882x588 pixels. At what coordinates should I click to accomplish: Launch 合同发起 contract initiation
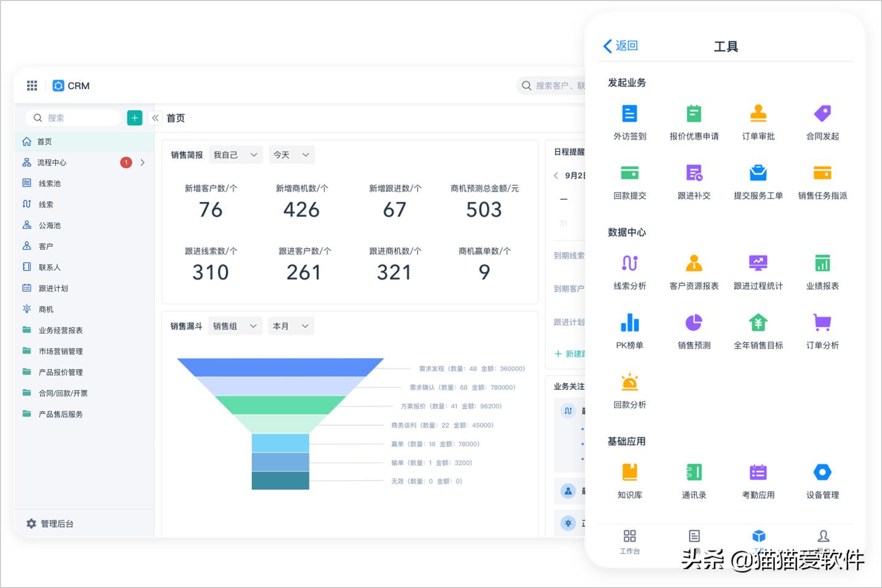822,121
